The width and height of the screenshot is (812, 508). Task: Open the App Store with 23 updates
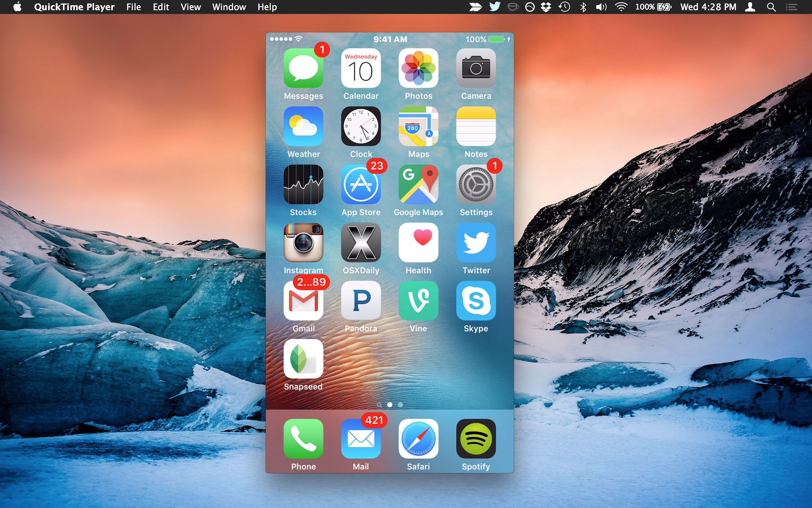[x=361, y=184]
